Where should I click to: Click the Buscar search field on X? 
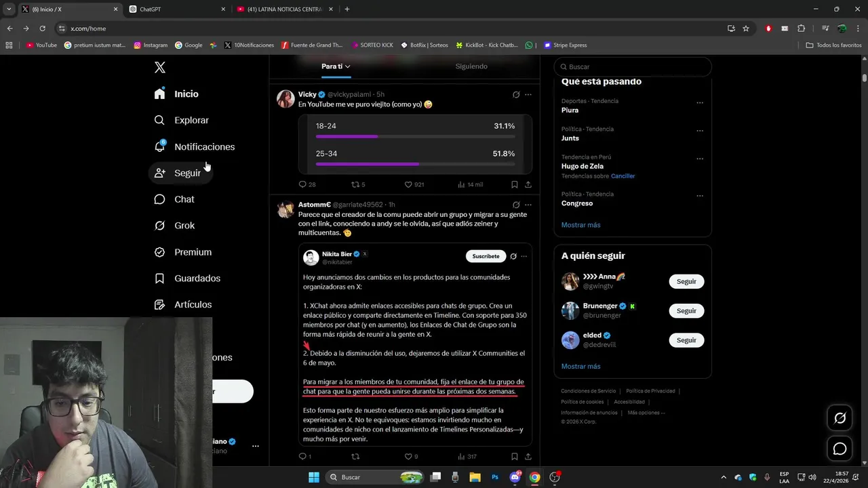[633, 67]
